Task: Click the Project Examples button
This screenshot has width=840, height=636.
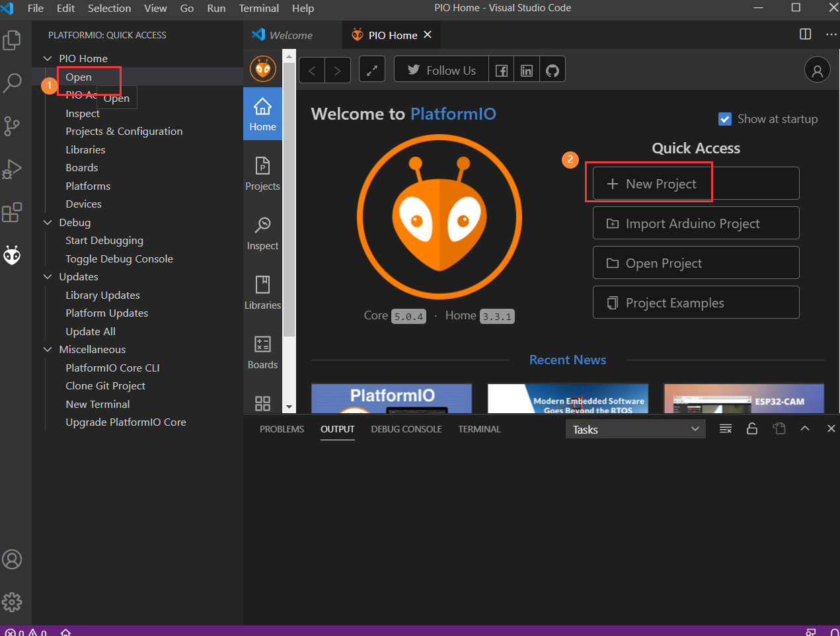Action: point(696,302)
